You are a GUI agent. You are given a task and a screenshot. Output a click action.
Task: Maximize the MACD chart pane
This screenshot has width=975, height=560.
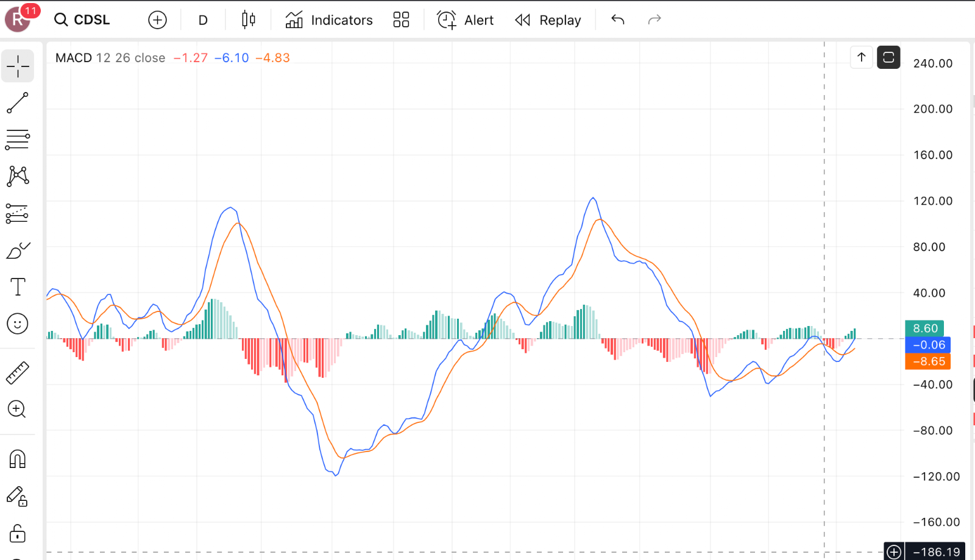(x=888, y=57)
